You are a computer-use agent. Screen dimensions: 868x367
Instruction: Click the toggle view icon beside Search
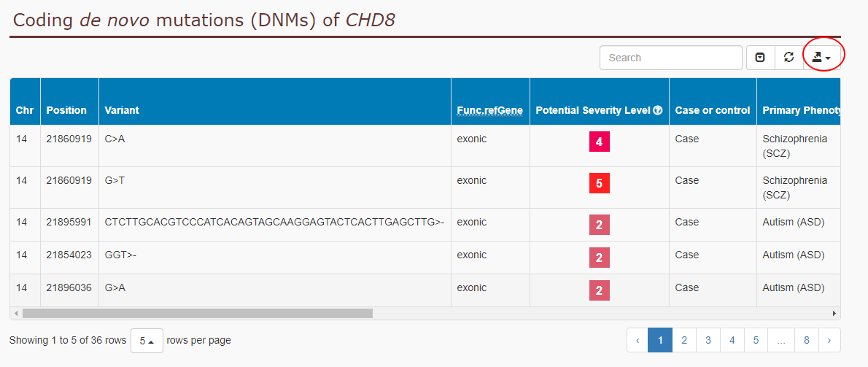(761, 58)
